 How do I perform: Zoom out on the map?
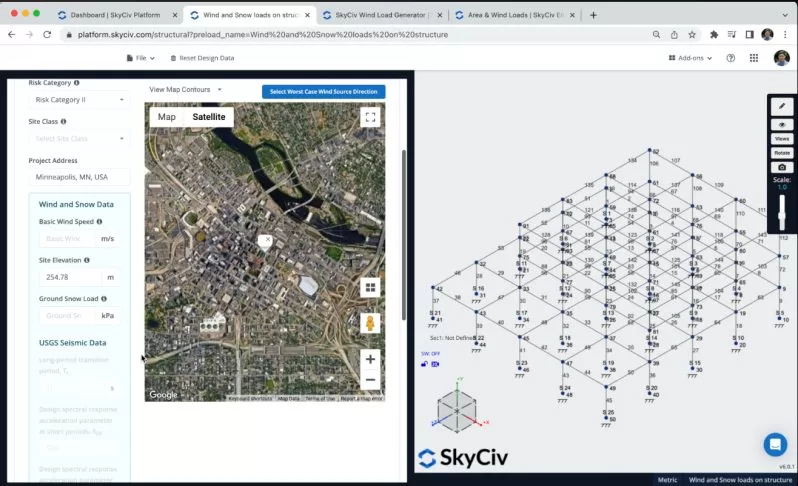point(370,380)
